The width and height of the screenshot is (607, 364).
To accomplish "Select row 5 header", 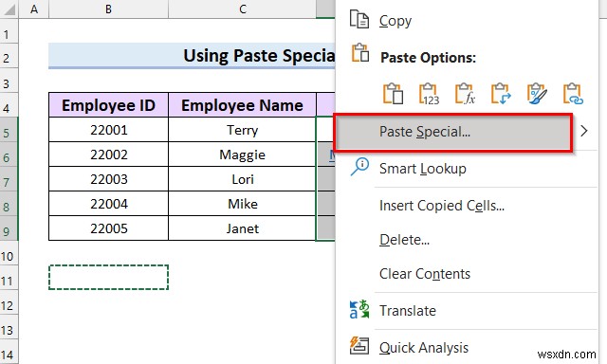I will click(9, 130).
